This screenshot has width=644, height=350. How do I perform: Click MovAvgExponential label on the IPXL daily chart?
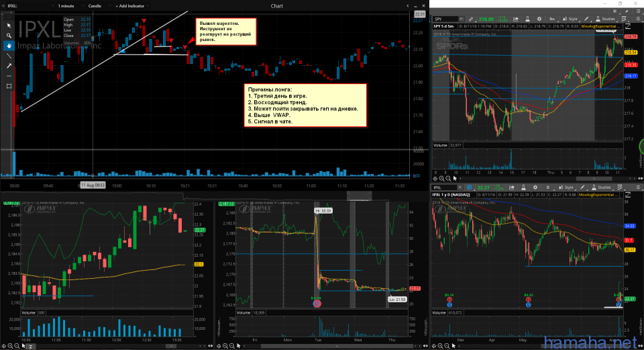click(598, 195)
